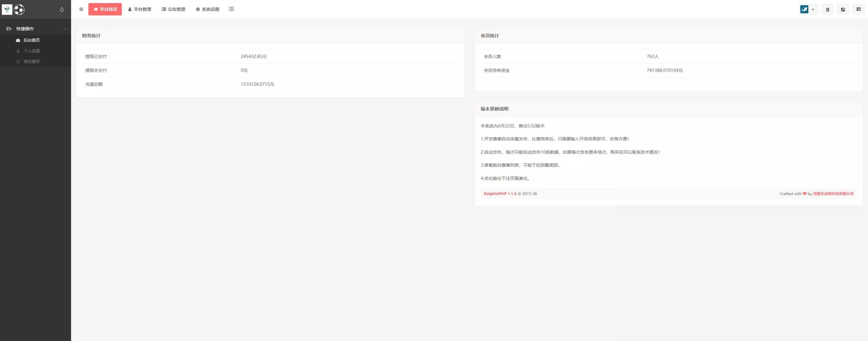Open the DolphinPHP 1.1.0 link

500,194
